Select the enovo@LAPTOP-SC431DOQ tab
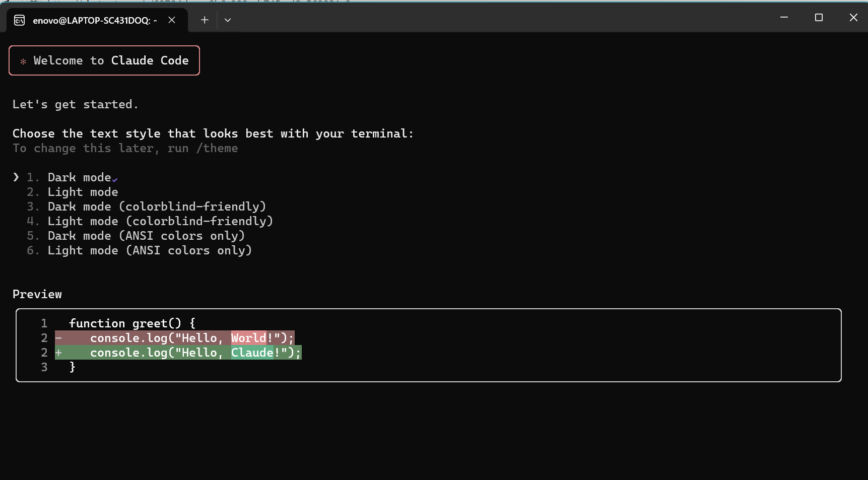The width and height of the screenshot is (868, 480). pos(95,20)
